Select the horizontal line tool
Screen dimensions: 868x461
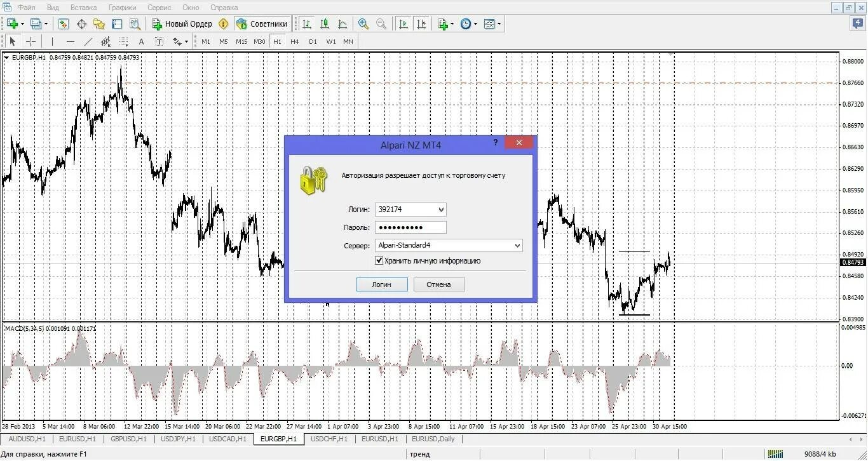click(x=70, y=41)
